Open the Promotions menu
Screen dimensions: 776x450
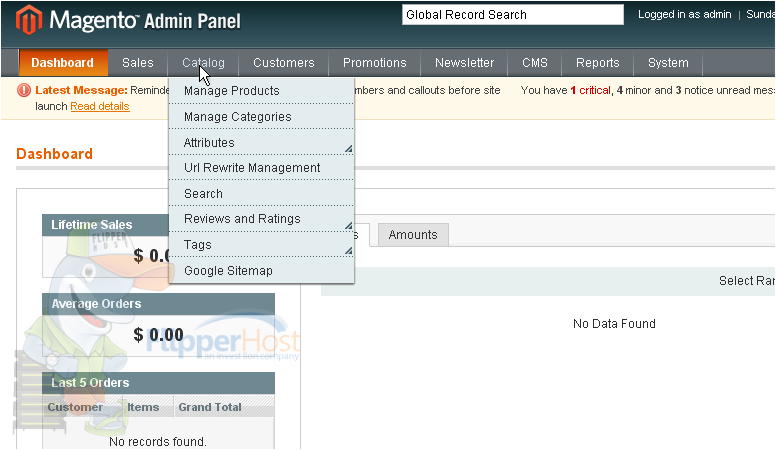coord(375,63)
